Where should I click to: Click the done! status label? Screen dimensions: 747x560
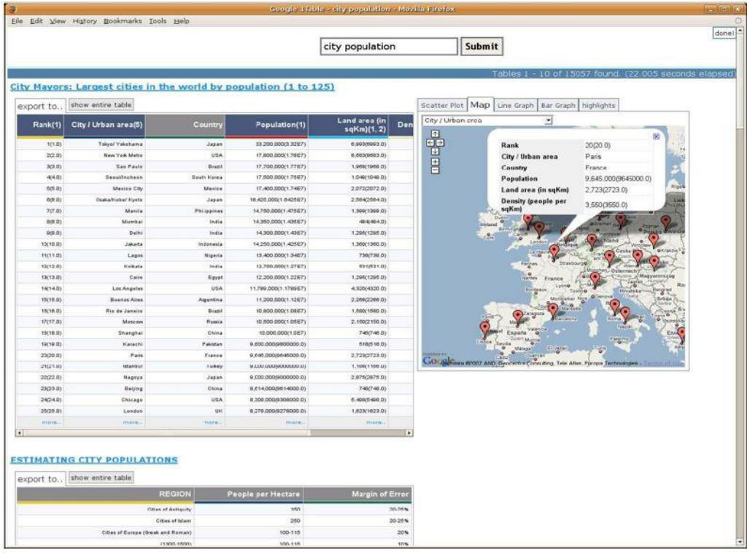[724, 33]
